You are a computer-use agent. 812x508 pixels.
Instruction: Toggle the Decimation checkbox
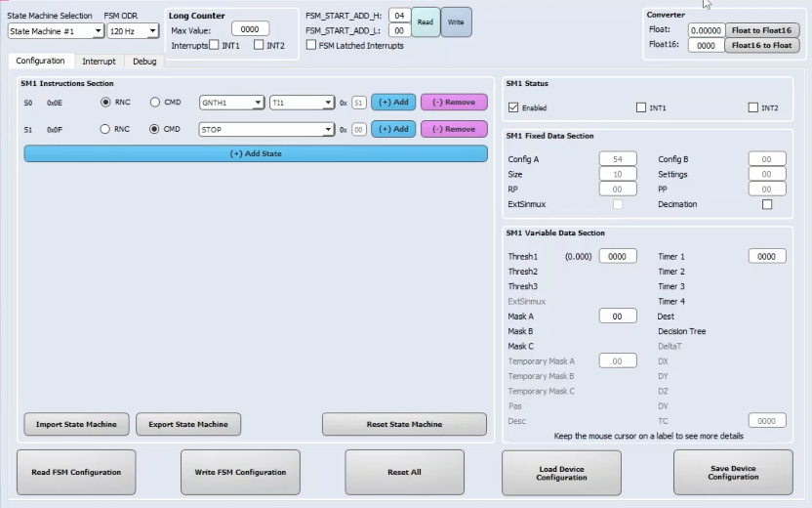767,204
